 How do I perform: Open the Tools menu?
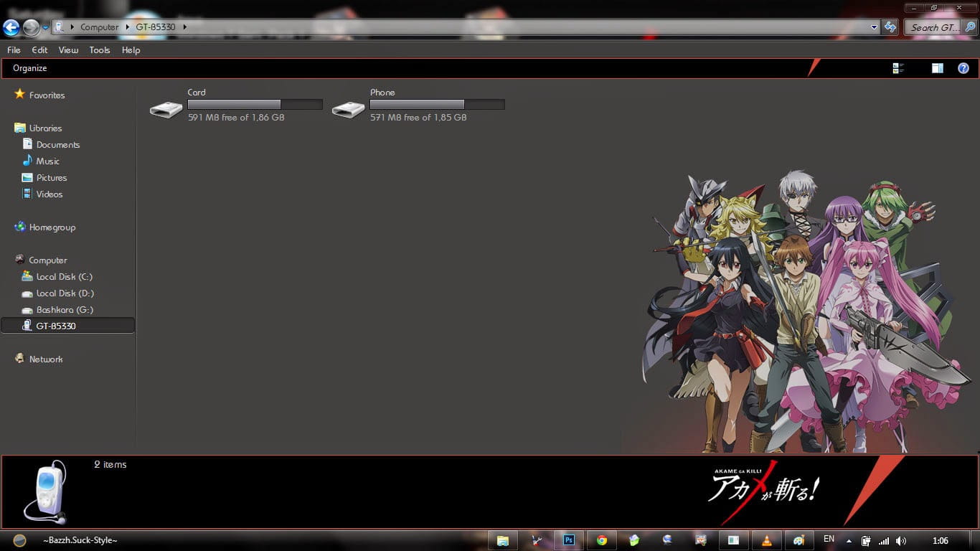coord(100,50)
